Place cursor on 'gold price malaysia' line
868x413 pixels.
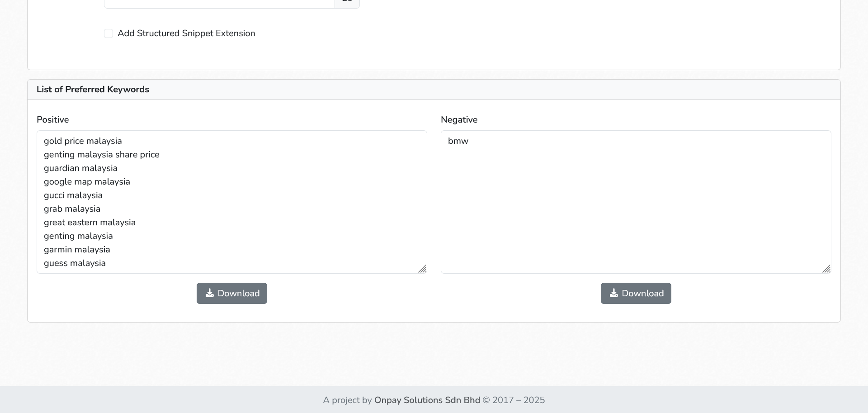point(83,141)
